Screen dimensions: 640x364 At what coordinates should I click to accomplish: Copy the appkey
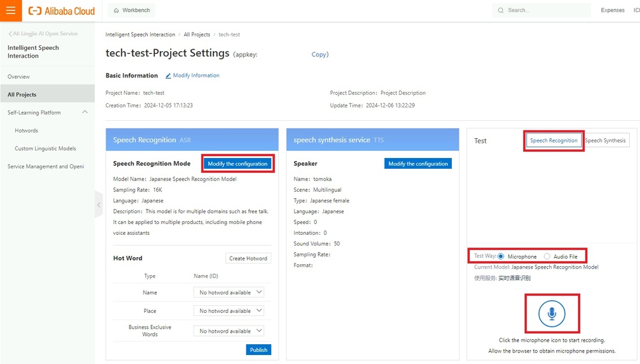tap(319, 54)
